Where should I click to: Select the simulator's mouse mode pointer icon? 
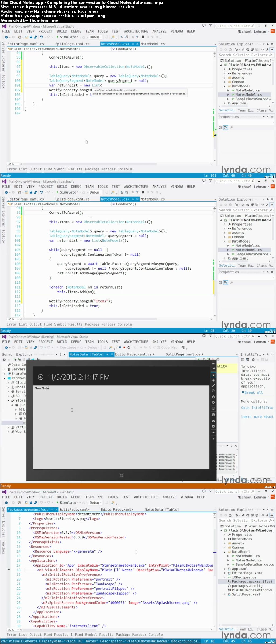213,375
